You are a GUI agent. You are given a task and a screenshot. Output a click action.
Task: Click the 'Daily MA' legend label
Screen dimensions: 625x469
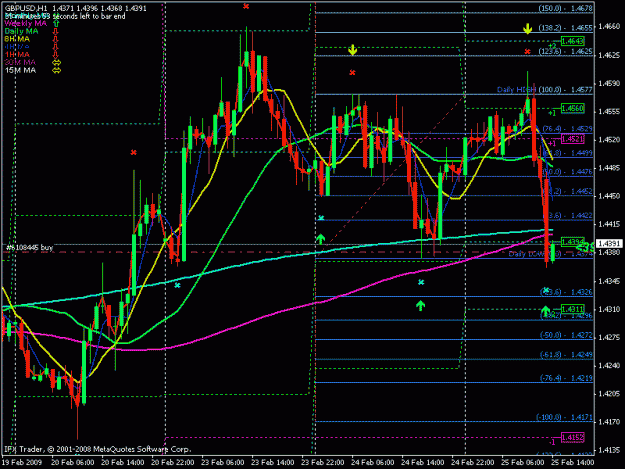(22, 31)
